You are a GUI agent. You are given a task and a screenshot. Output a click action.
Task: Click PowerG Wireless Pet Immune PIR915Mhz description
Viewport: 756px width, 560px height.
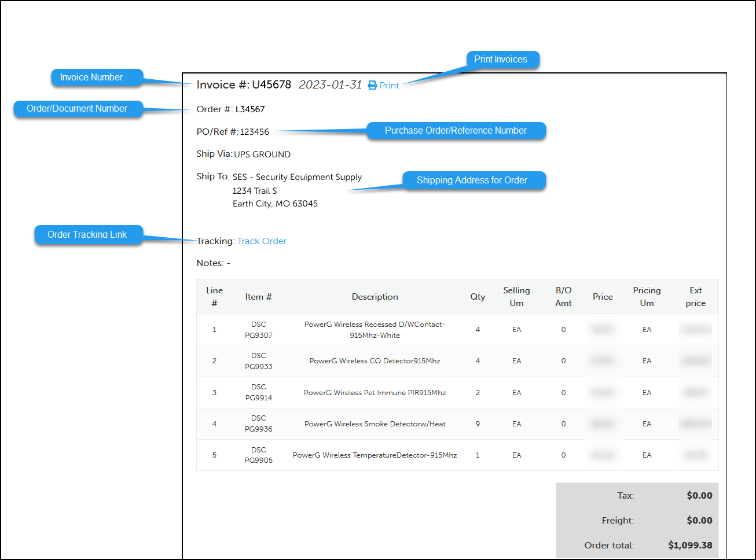(x=375, y=393)
